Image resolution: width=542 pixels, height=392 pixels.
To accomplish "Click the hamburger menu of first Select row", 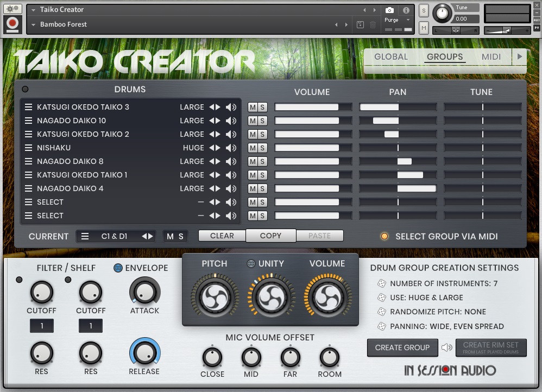I will tap(28, 202).
